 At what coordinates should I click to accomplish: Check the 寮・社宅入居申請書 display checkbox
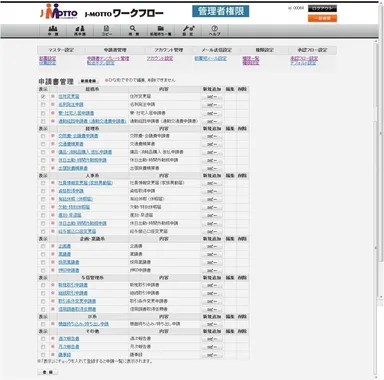43,113
